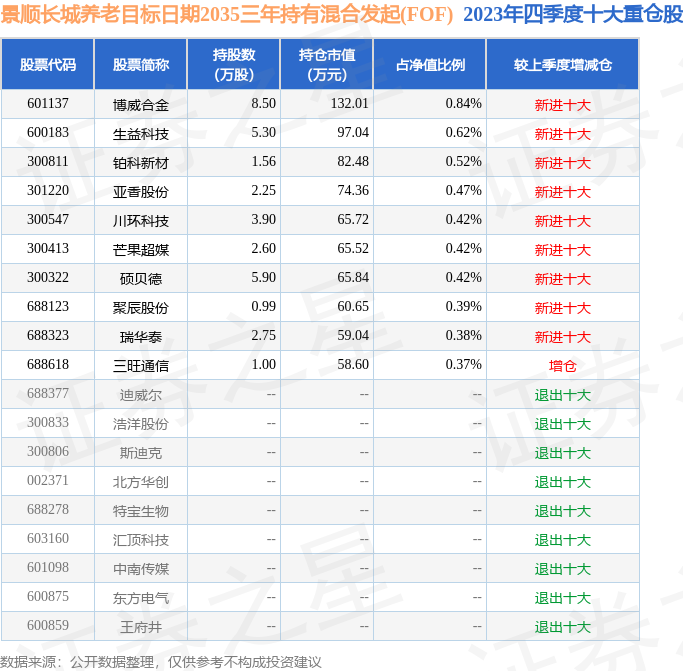Click market value 132.01
The height and width of the screenshot is (671, 683).
click(350, 103)
